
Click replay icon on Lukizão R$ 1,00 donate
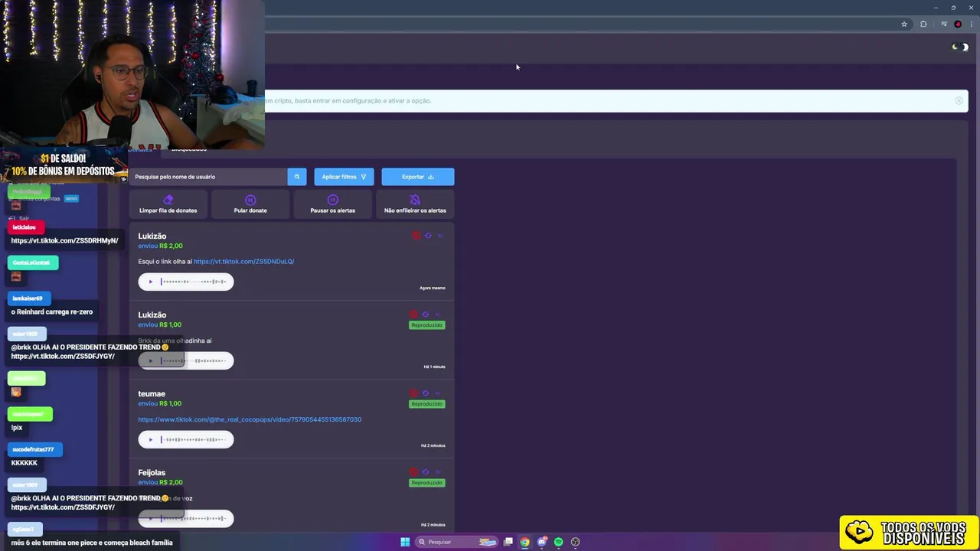pos(426,315)
